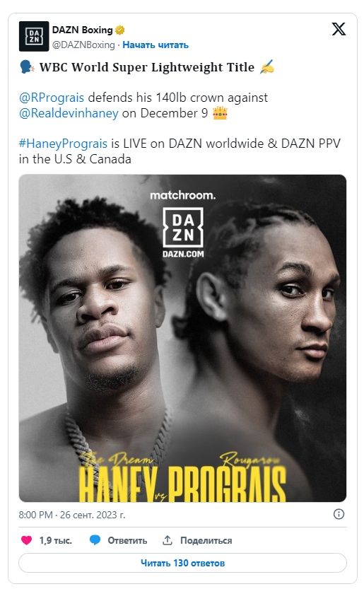Click the share arrow icon
Screen dimensions: 364x589
168,540
